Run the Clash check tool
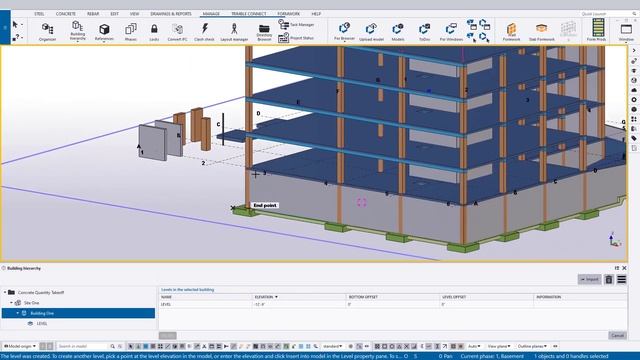This screenshot has height=360, width=640. pos(204,32)
